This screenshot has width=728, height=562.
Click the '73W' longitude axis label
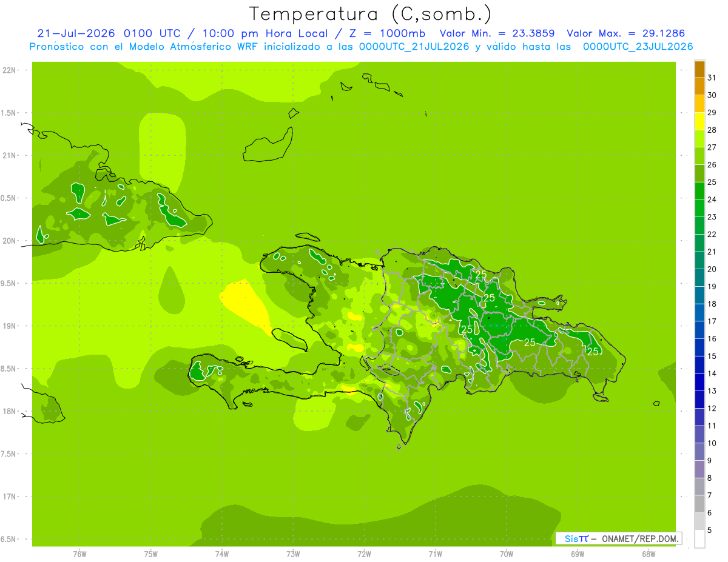pyautogui.click(x=293, y=554)
